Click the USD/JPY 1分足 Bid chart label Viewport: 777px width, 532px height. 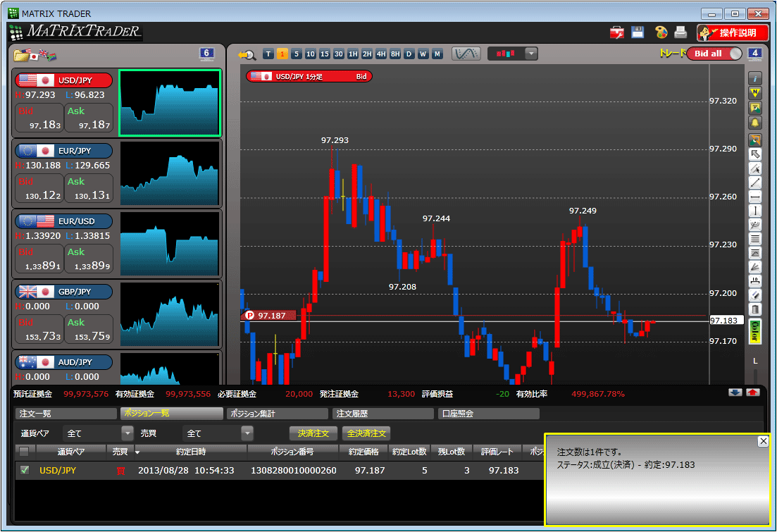tap(309, 76)
